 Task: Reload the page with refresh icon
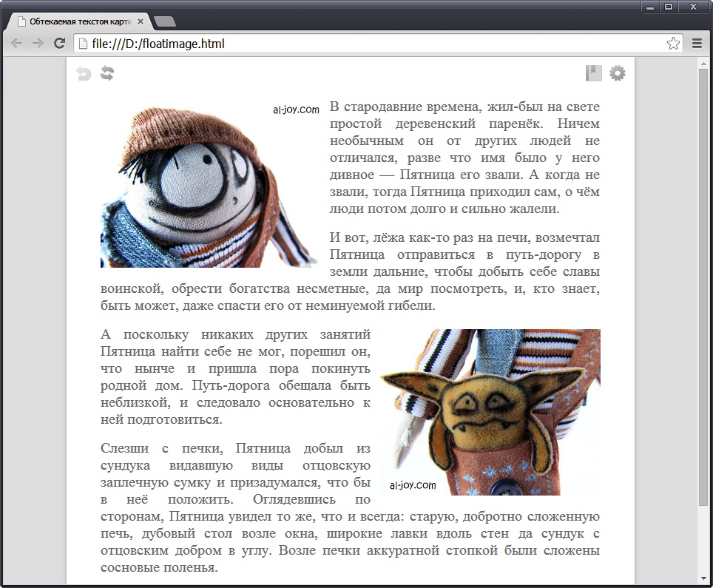point(60,43)
